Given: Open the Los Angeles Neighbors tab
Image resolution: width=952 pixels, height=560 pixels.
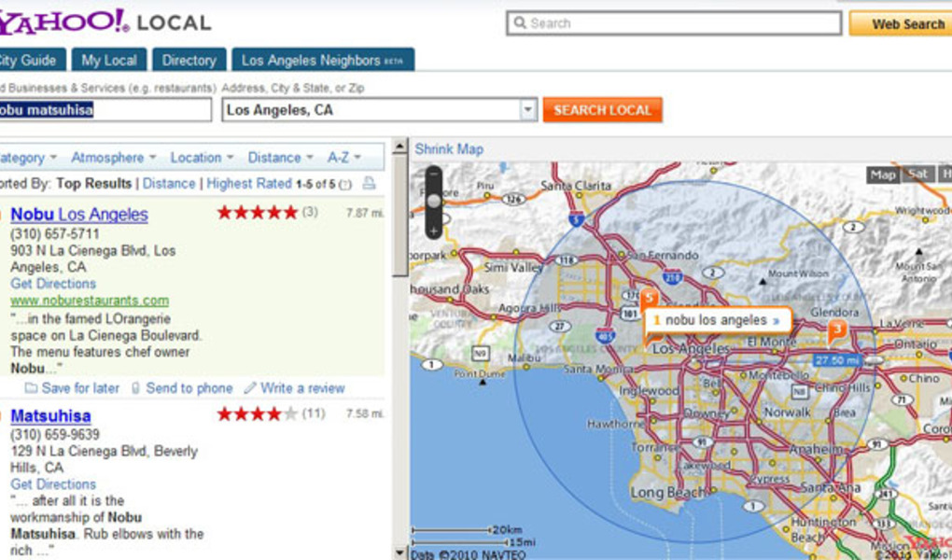Looking at the screenshot, I should pyautogui.click(x=323, y=60).
